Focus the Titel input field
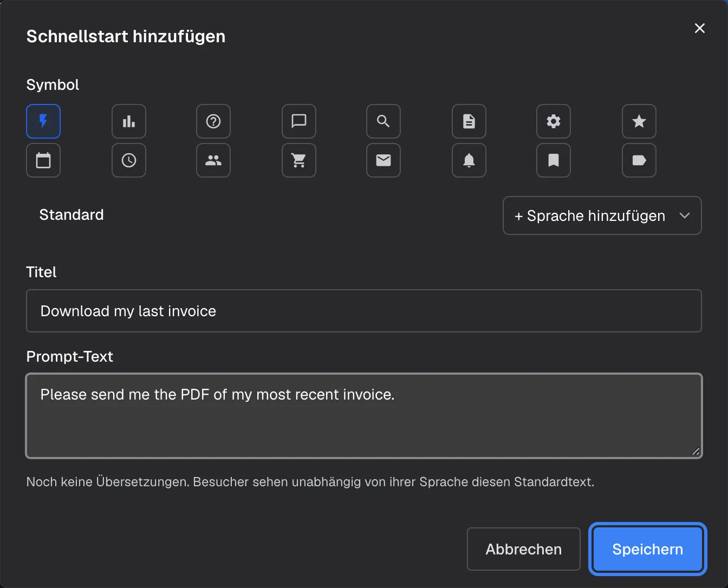 (x=364, y=311)
